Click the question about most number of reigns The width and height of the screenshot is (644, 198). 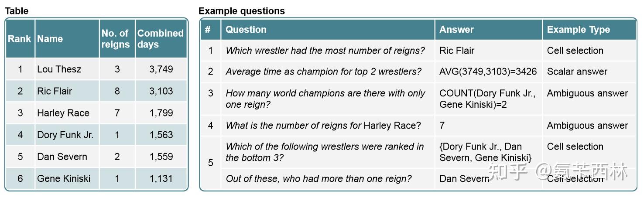pyautogui.click(x=325, y=51)
